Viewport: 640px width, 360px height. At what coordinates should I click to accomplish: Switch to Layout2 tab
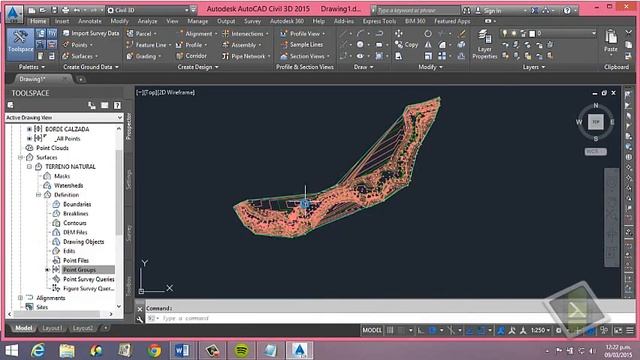(x=82, y=328)
